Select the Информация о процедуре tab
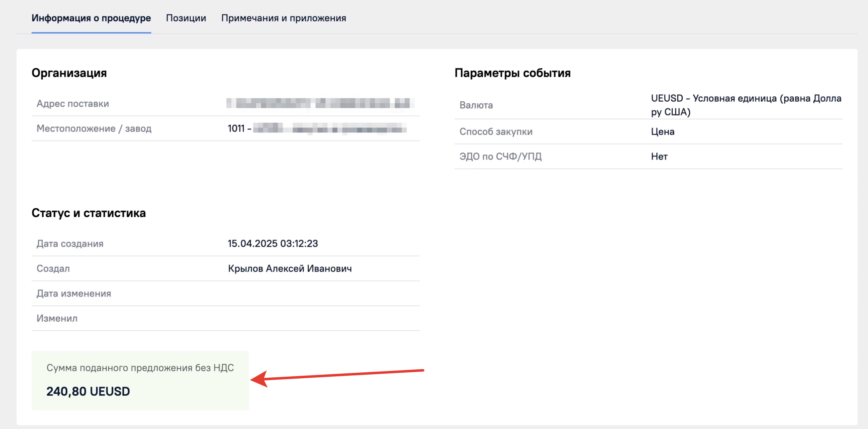868x429 pixels. pos(91,18)
